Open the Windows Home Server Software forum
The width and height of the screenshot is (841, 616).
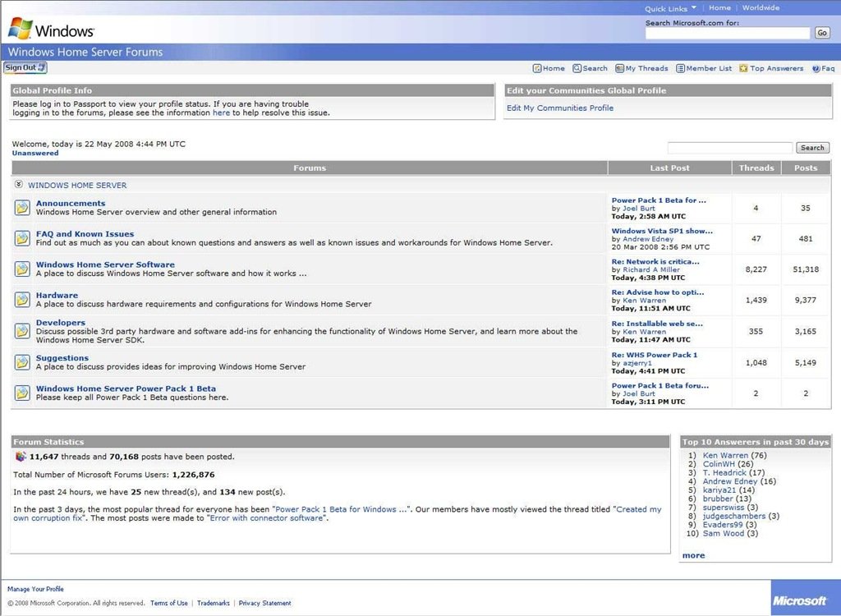[x=105, y=264]
